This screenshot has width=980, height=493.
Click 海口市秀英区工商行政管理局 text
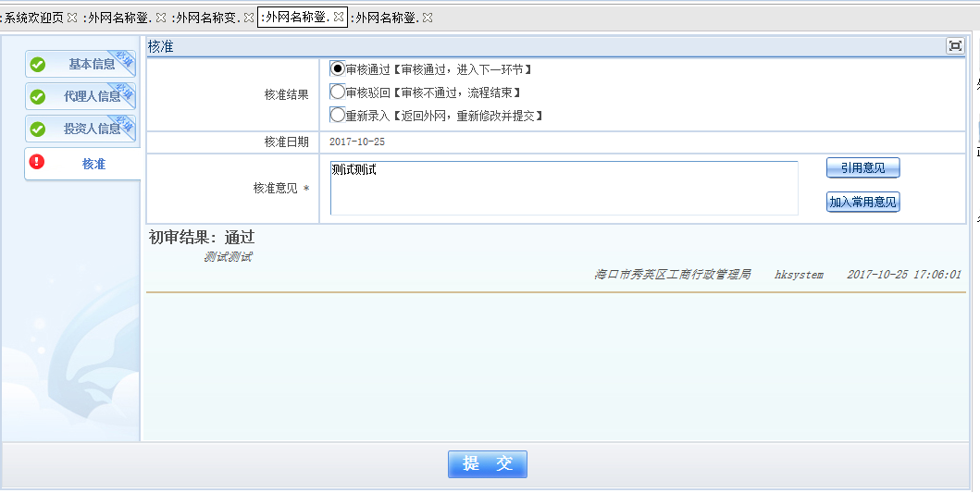673,275
